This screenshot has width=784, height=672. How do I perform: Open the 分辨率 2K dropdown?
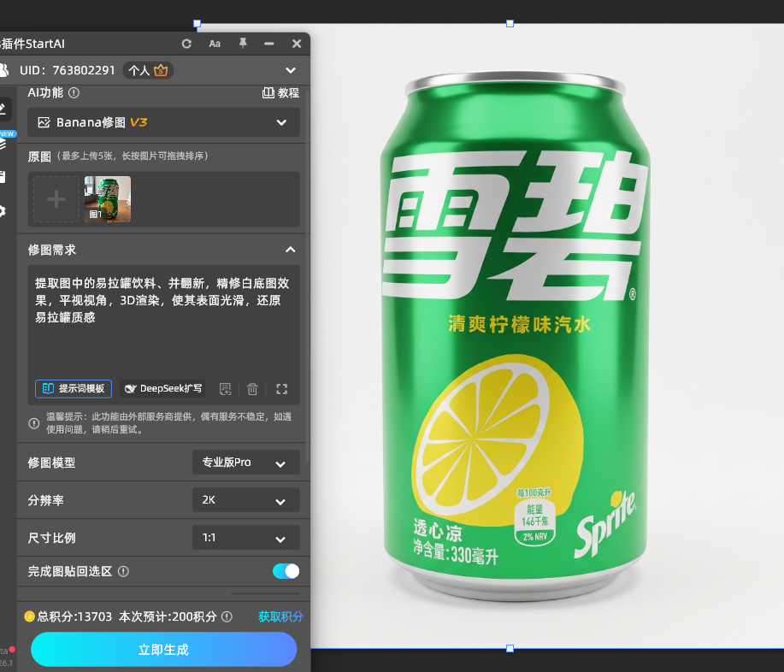click(246, 500)
